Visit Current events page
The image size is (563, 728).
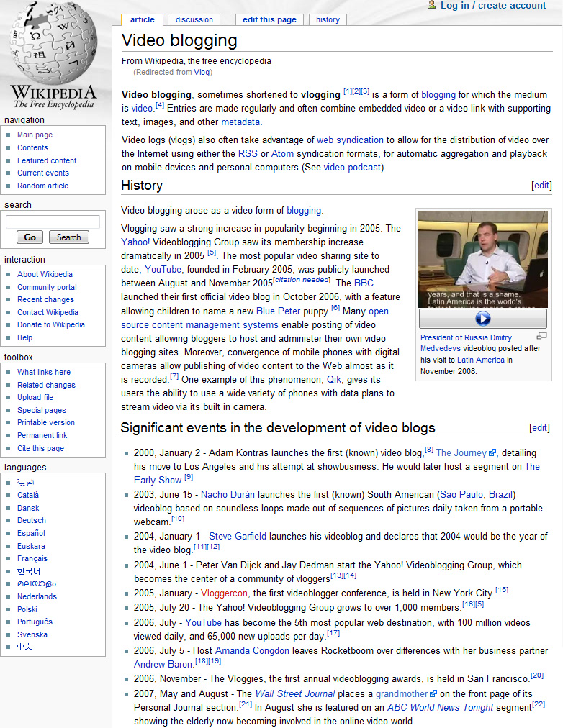point(43,173)
